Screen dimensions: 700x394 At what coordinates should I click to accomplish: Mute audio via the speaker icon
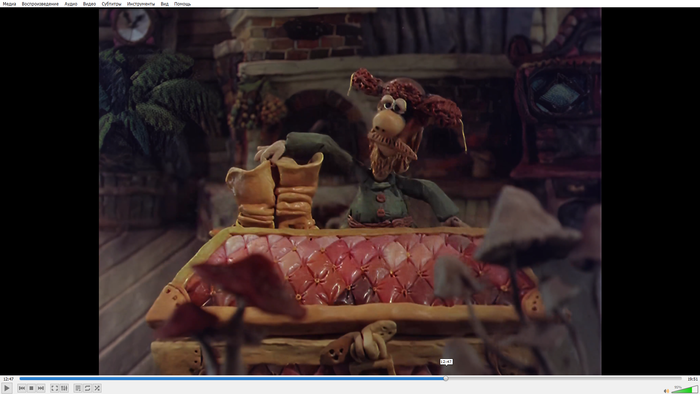(666, 390)
